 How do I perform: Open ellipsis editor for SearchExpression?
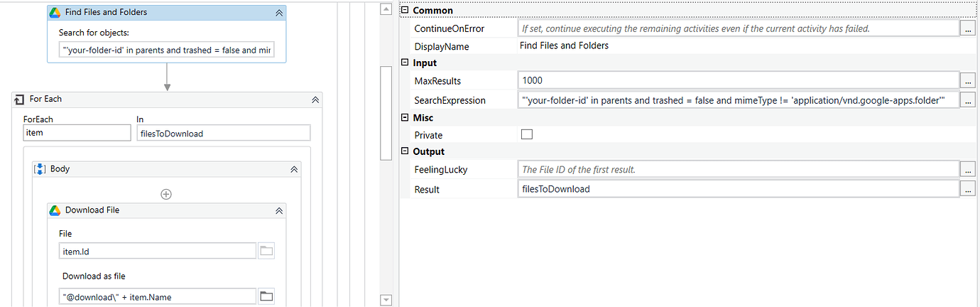click(967, 100)
